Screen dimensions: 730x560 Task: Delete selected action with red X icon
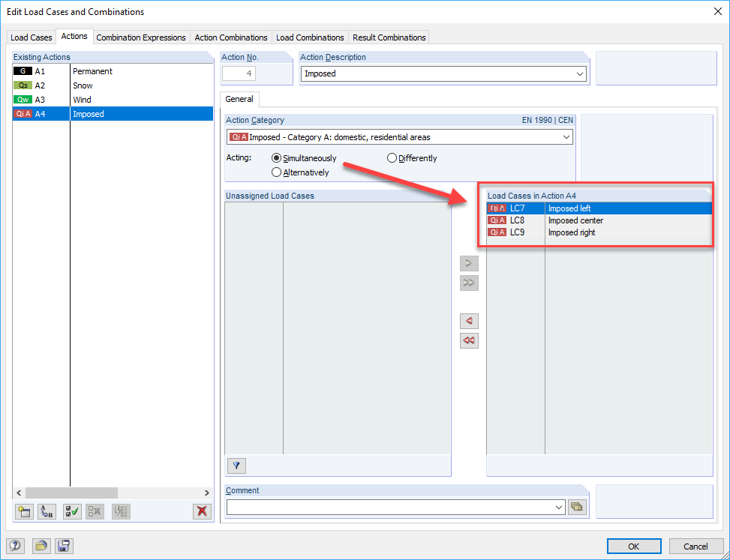[202, 511]
